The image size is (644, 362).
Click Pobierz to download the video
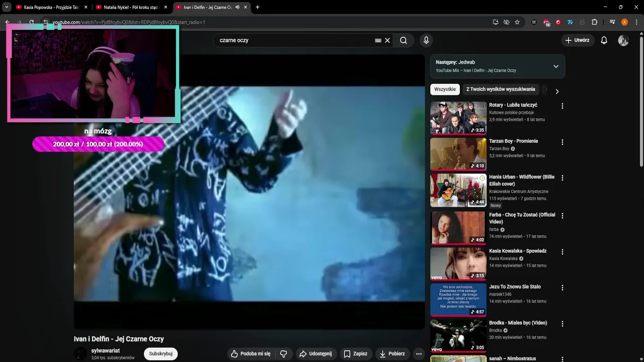[x=392, y=353]
